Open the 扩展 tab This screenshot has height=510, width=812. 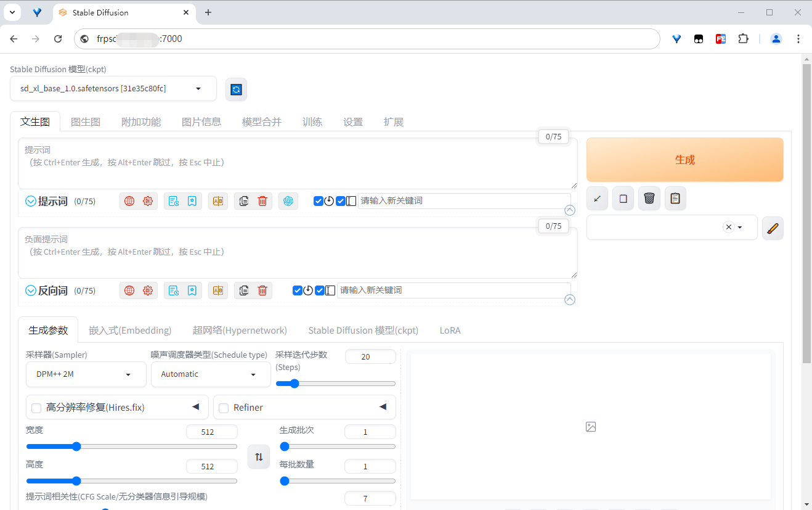(x=394, y=122)
